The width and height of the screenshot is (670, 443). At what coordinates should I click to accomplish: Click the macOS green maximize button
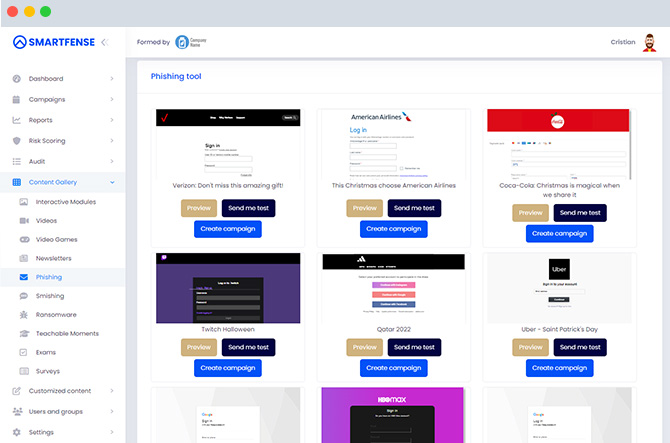click(x=45, y=12)
